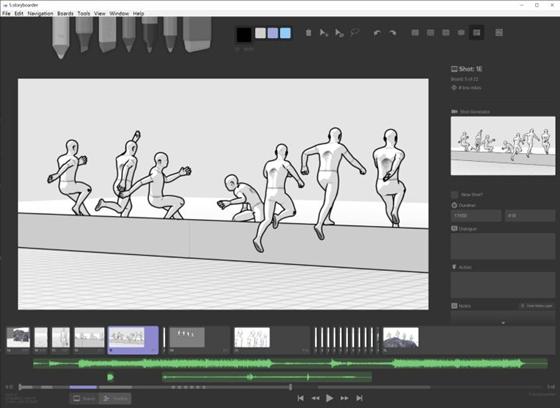This screenshot has height=408, width=560.
Task: Click the undo arrow icon
Action: point(377,33)
